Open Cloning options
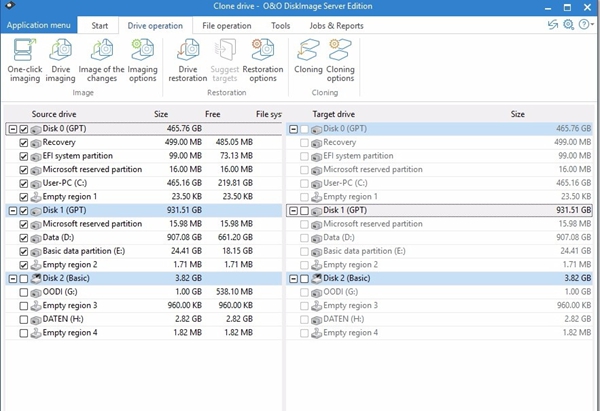This screenshot has width=600, height=411. 340,60
